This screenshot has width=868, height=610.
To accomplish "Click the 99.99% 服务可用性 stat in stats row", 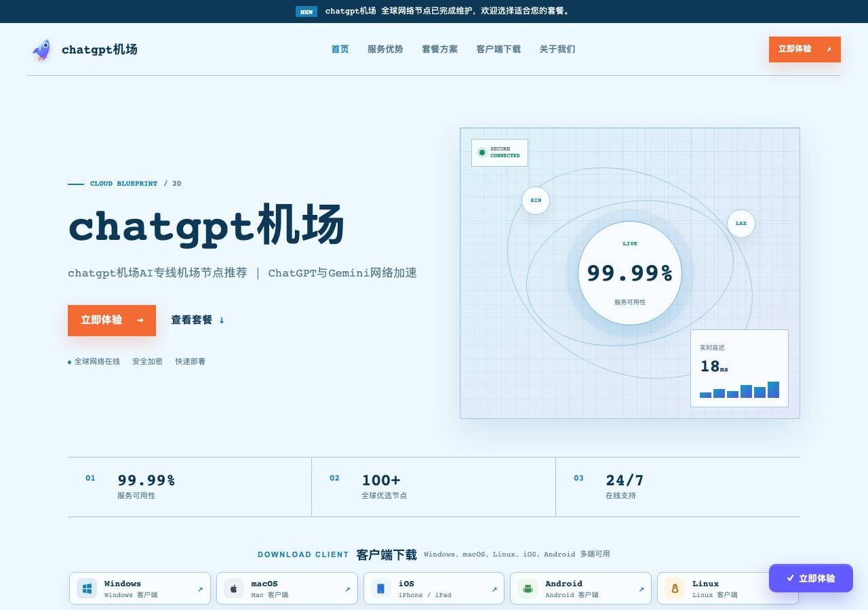I will [189, 487].
